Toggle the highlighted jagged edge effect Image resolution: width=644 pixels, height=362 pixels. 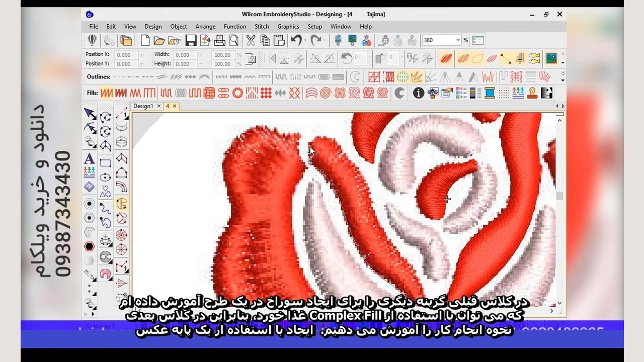pos(416,77)
